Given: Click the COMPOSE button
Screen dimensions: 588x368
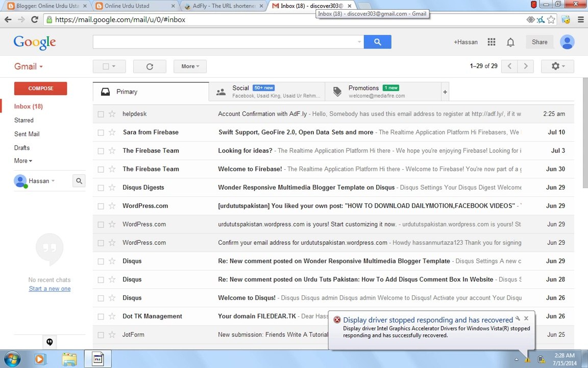Looking at the screenshot, I should tap(40, 88).
